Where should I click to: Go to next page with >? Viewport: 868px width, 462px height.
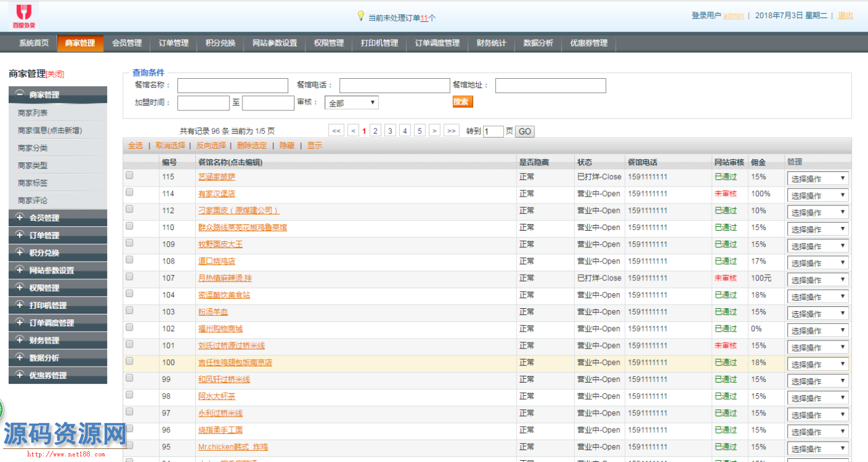[435, 131]
